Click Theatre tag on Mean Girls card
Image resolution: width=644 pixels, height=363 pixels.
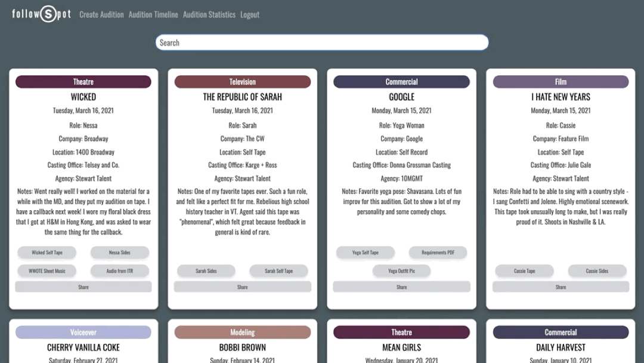click(x=402, y=332)
